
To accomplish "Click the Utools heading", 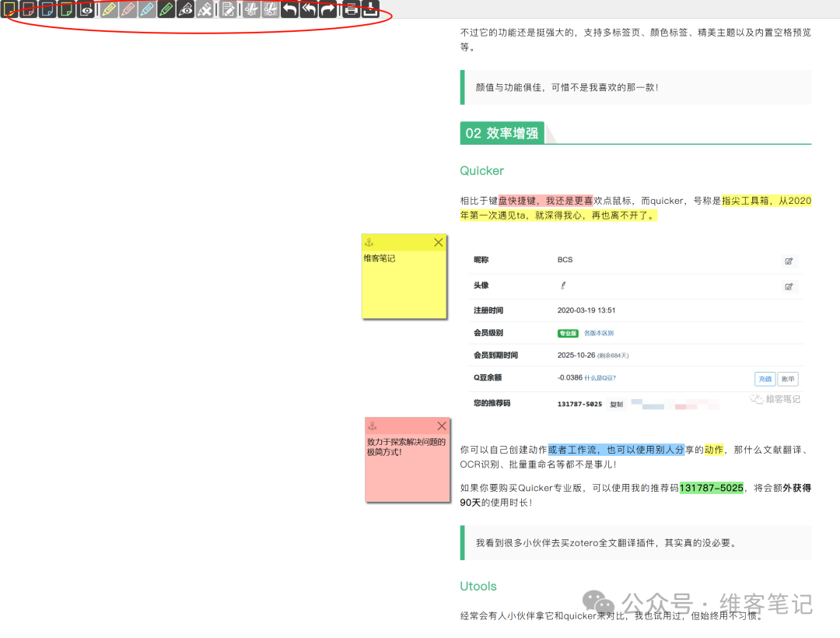I will coord(478,586).
